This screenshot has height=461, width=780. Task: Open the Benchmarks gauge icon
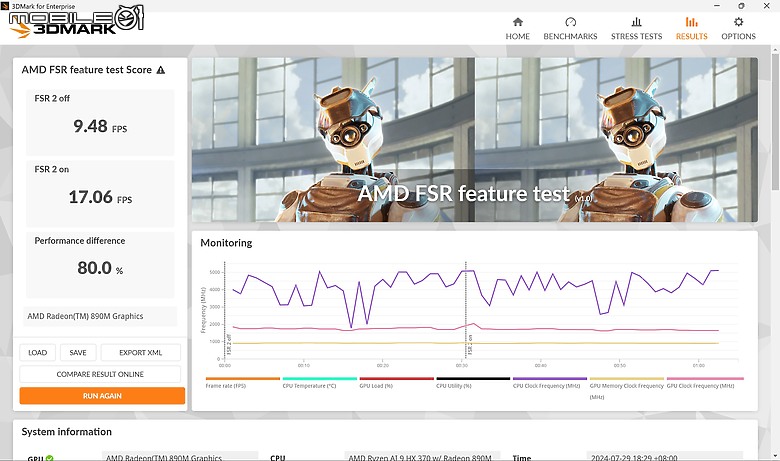570,22
